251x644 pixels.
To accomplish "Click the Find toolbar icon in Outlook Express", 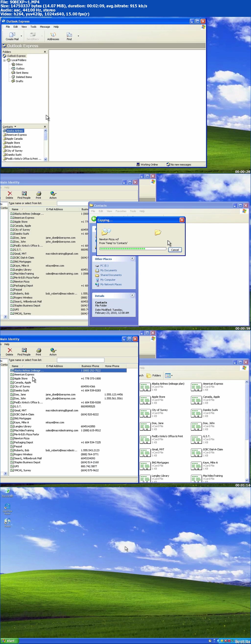I will click(69, 36).
